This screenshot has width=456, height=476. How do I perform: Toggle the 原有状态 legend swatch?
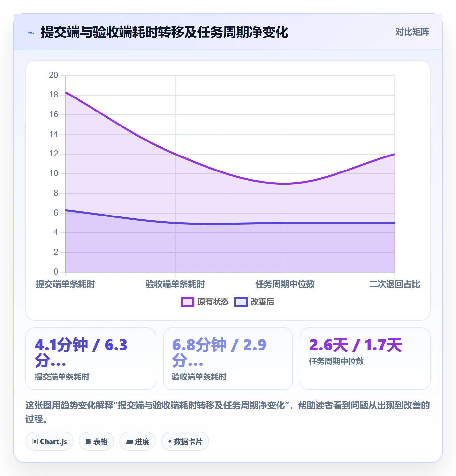(x=187, y=302)
